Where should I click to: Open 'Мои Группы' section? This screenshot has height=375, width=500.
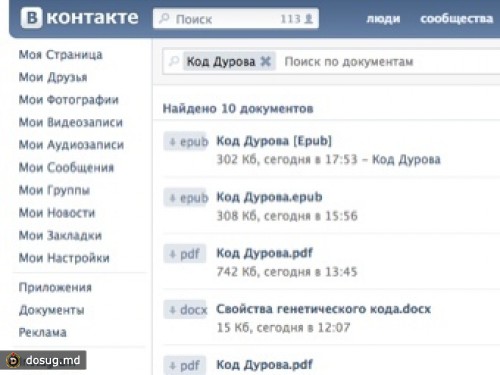54,190
